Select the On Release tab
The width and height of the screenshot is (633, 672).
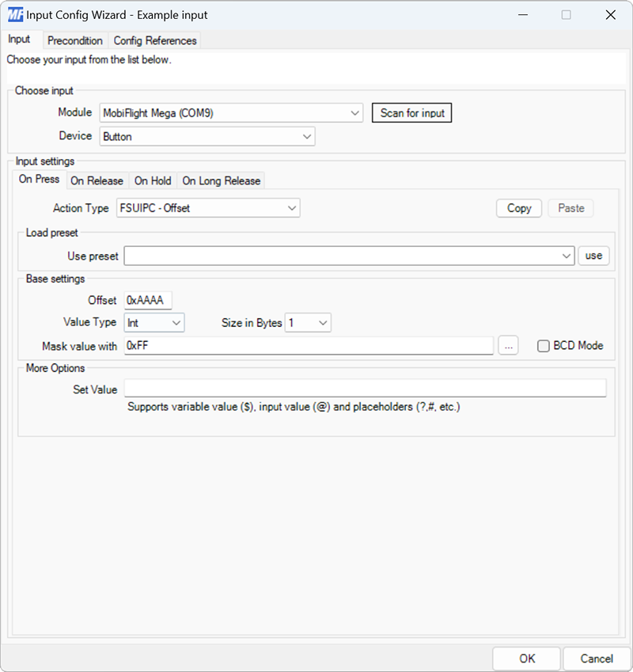pyautogui.click(x=97, y=180)
